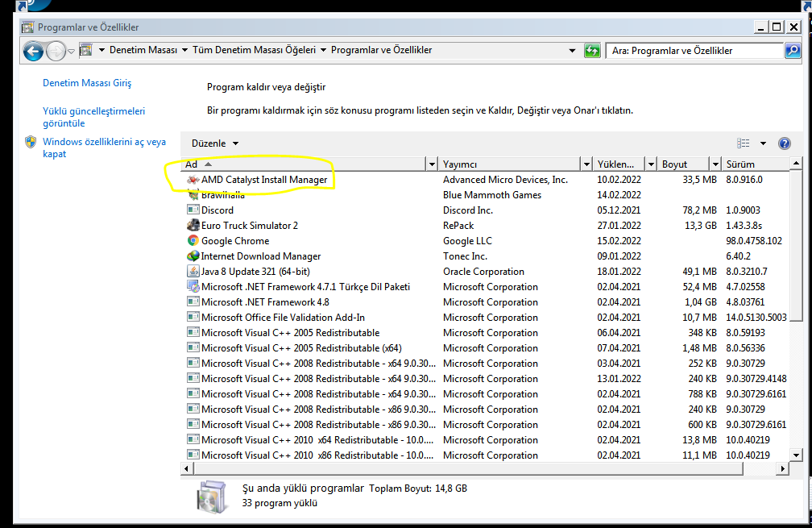Open 'Yüklü güncelleştirmeleri görüntüle' link

[93, 117]
